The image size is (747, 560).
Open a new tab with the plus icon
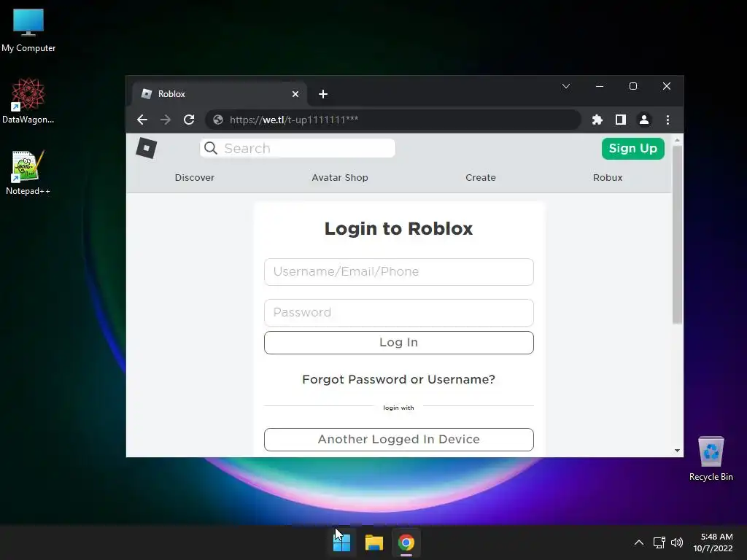coord(323,94)
